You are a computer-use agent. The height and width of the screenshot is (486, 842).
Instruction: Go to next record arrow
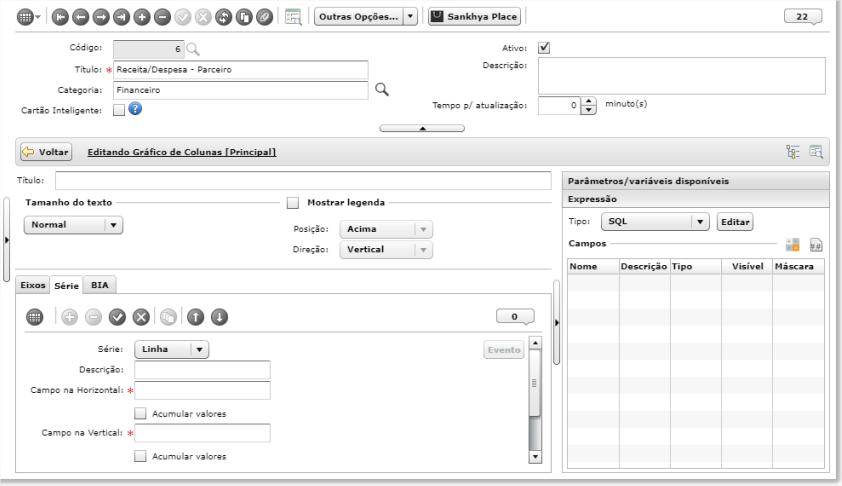point(101,17)
